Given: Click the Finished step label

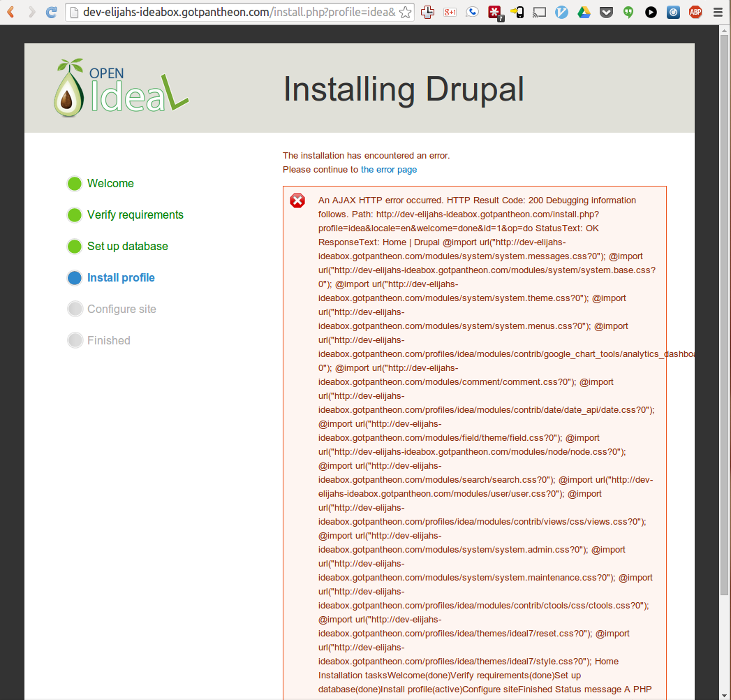Looking at the screenshot, I should coord(109,340).
